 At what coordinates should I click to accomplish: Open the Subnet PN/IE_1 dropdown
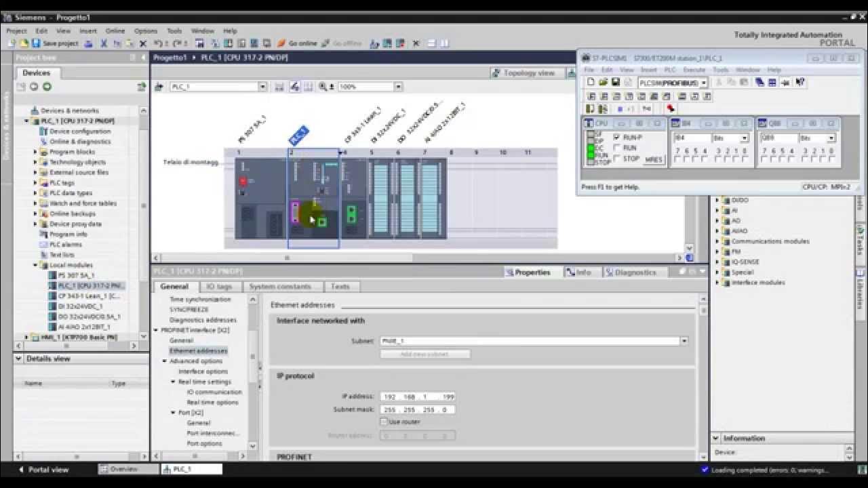(684, 341)
